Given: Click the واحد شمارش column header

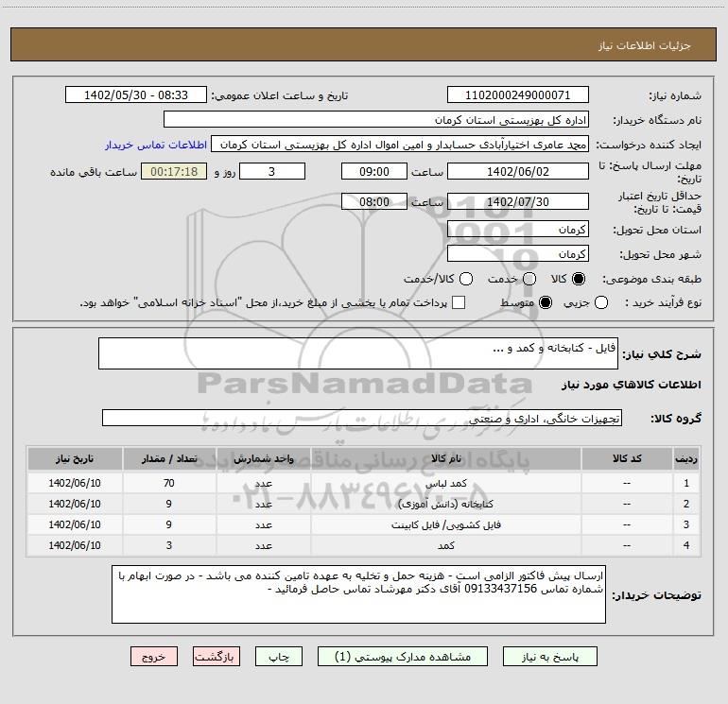Looking at the screenshot, I should point(263,458).
